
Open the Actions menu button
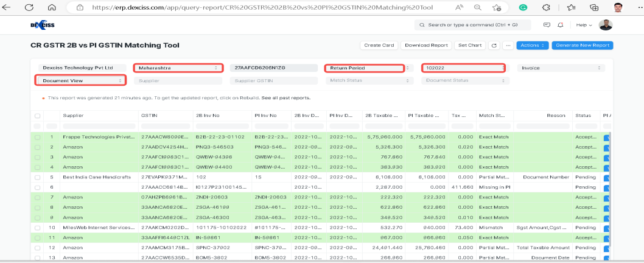tap(532, 46)
